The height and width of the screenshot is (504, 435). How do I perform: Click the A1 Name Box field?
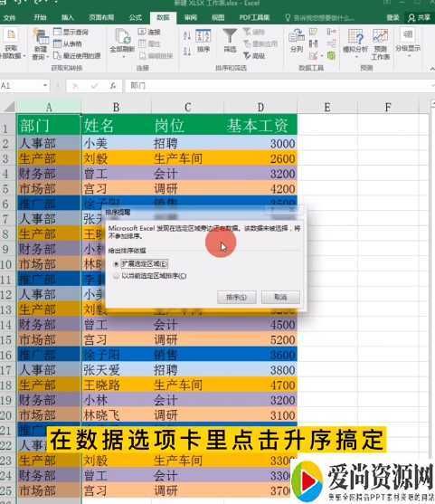click(x=21, y=86)
